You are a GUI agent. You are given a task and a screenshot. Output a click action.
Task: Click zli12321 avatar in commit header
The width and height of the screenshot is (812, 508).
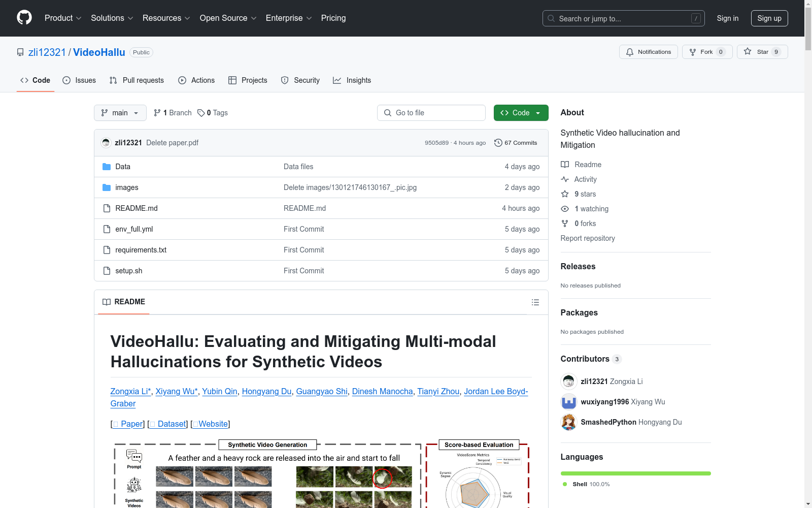point(106,143)
